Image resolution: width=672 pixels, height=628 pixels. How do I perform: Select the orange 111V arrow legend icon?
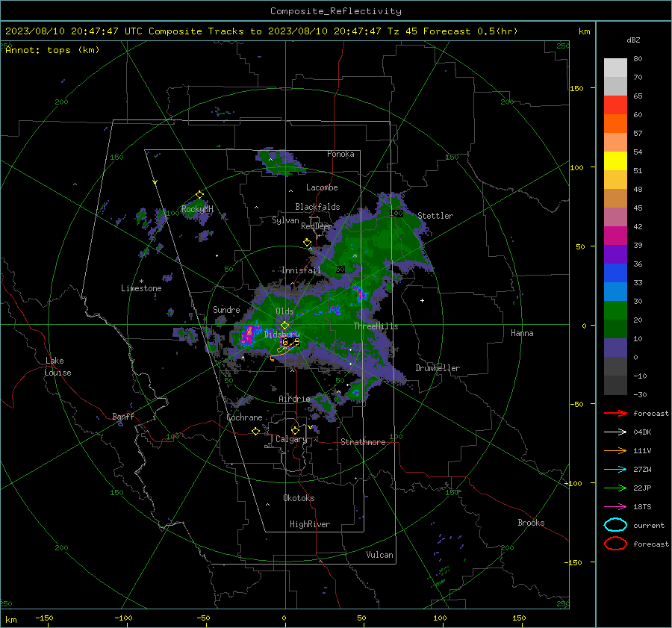(x=615, y=450)
